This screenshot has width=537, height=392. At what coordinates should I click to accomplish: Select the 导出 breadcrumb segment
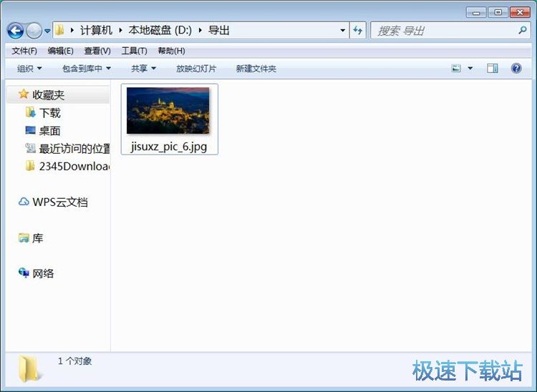coord(219,30)
